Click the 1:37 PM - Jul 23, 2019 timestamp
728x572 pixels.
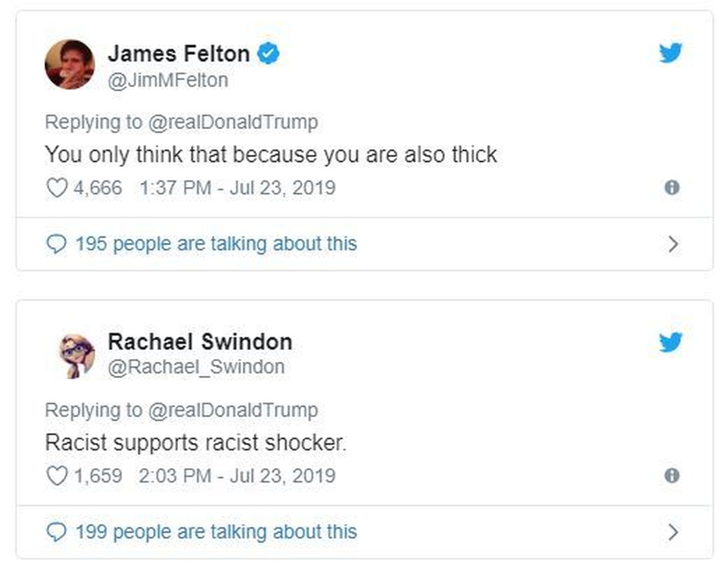pos(237,188)
